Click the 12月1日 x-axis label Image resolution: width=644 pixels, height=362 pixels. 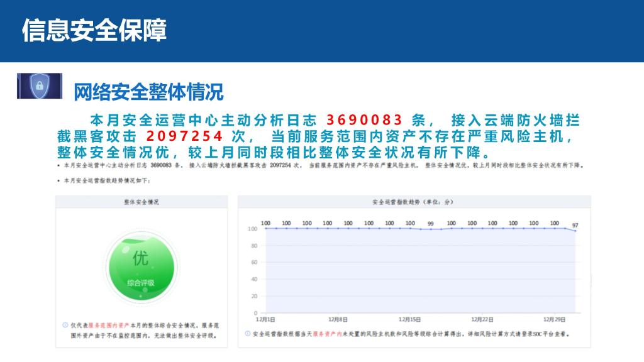[265, 319]
